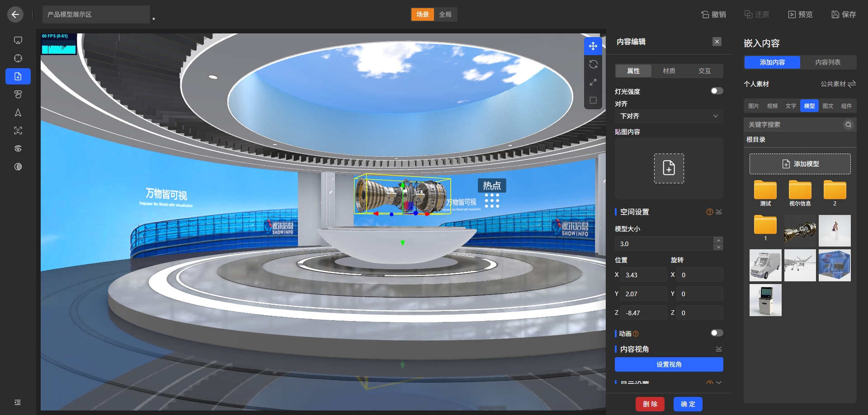The image size is (868, 415).
Task: Click the set view angle button
Action: pos(669,364)
